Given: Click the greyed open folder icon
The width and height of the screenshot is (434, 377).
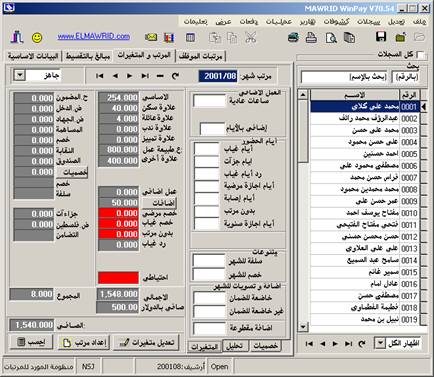Looking at the screenshot, I should 419,37.
